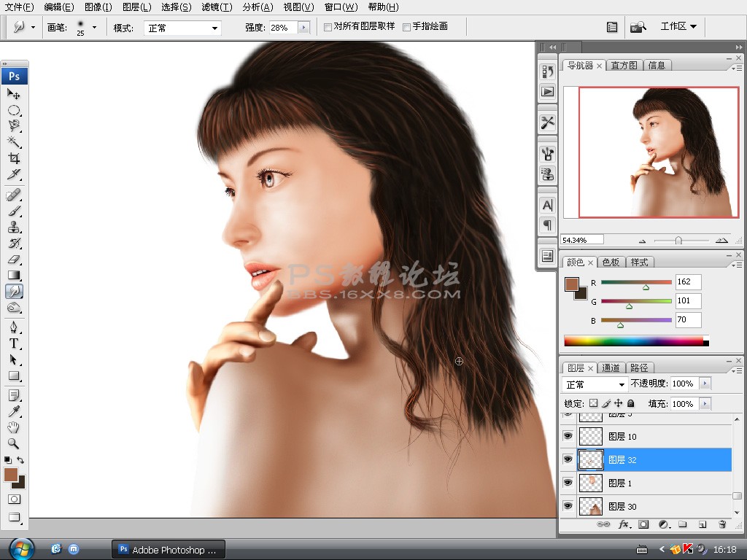Open the tool preset picker dropdown

click(33, 28)
